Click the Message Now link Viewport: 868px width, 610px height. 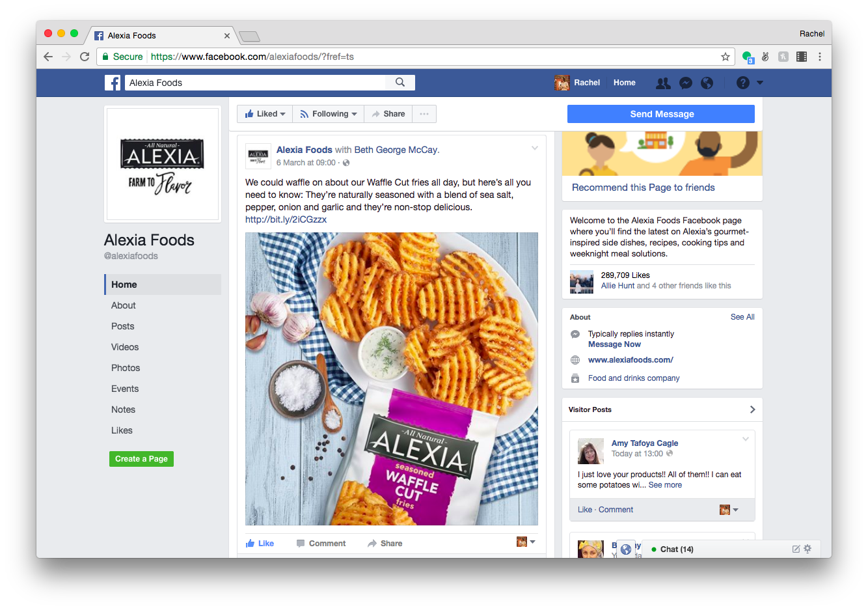614,344
